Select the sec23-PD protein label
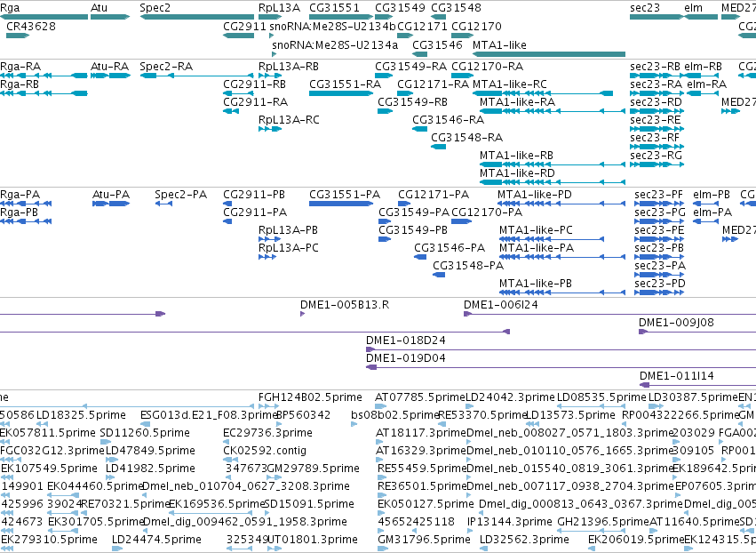This screenshot has width=756, height=553. (x=660, y=284)
